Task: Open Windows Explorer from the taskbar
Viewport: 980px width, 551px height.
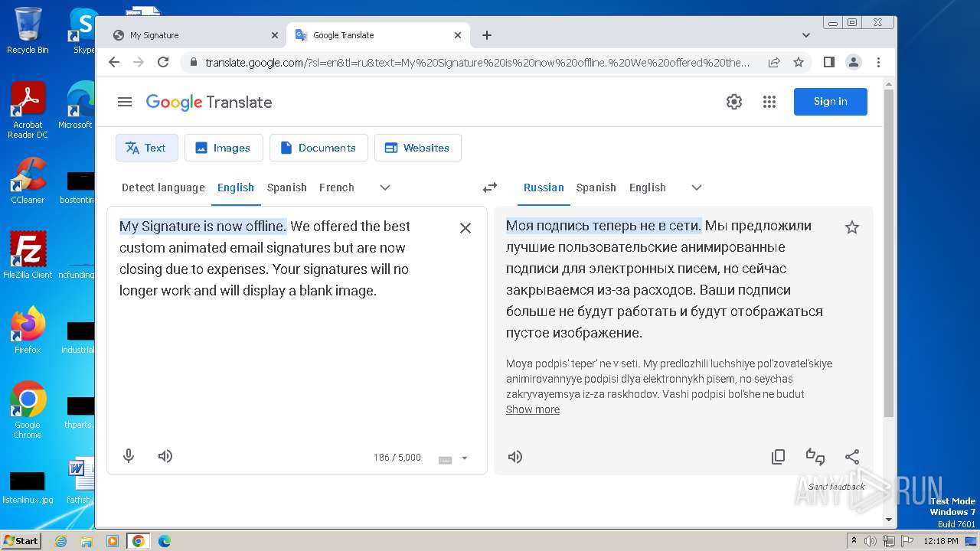Action: [x=87, y=541]
